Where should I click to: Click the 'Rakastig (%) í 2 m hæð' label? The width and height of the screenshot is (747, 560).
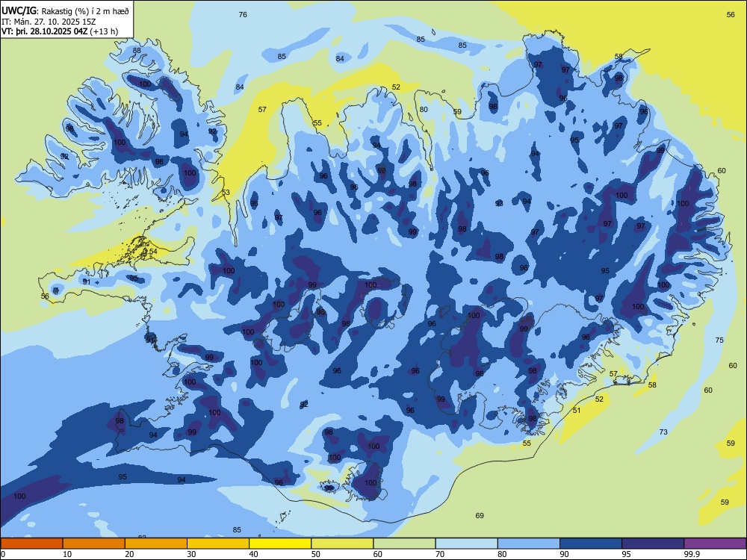85,11
